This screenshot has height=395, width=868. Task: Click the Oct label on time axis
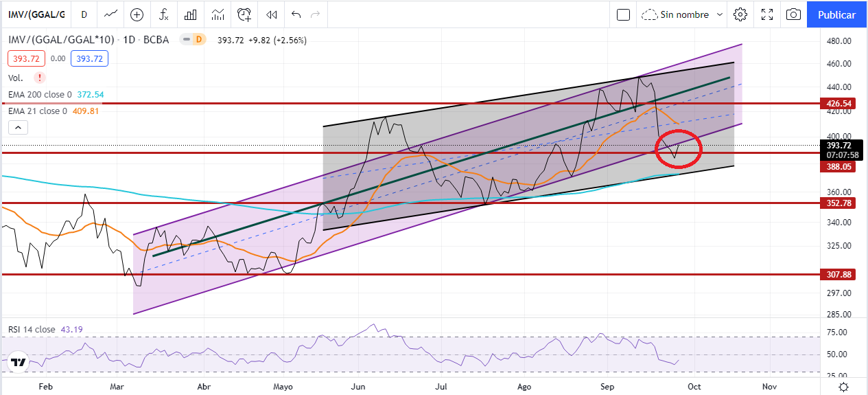[x=694, y=387]
